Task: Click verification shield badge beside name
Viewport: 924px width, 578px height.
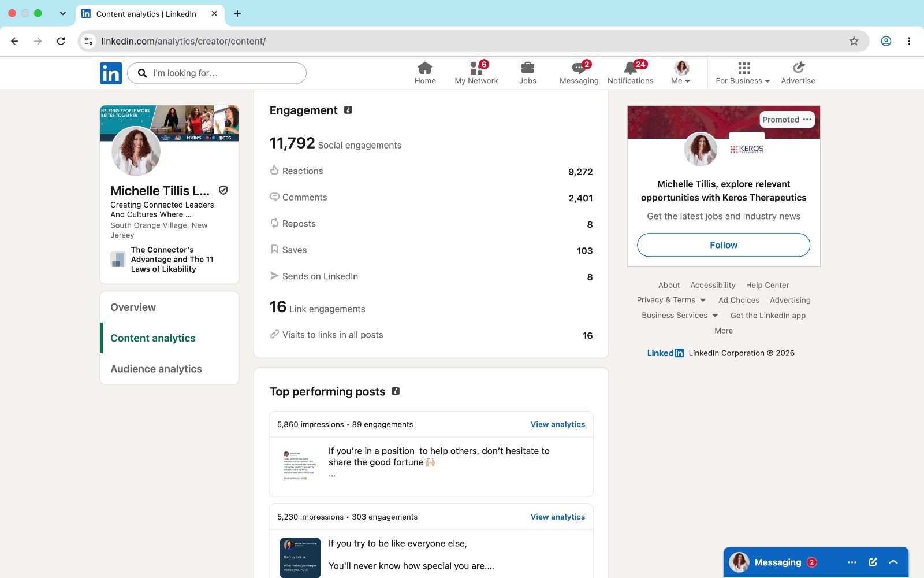Action: 223,190
